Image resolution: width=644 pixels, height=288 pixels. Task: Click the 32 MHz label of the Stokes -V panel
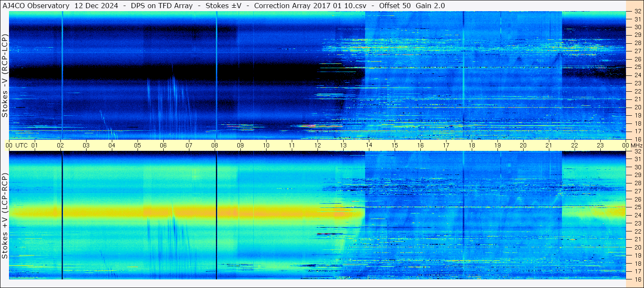pyautogui.click(x=637, y=11)
